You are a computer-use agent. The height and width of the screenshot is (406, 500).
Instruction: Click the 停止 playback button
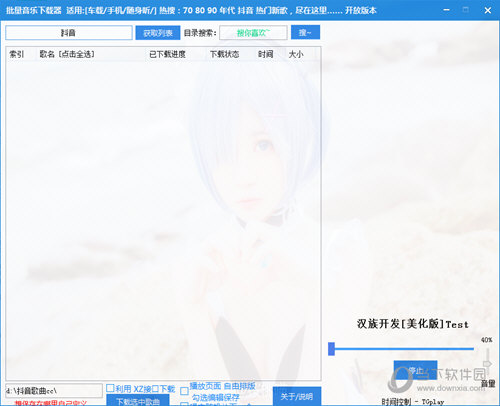415,370
